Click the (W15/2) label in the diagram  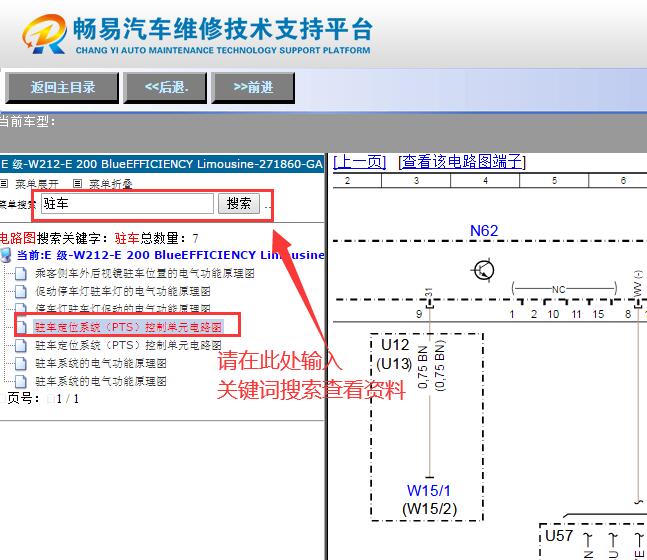coord(430,509)
